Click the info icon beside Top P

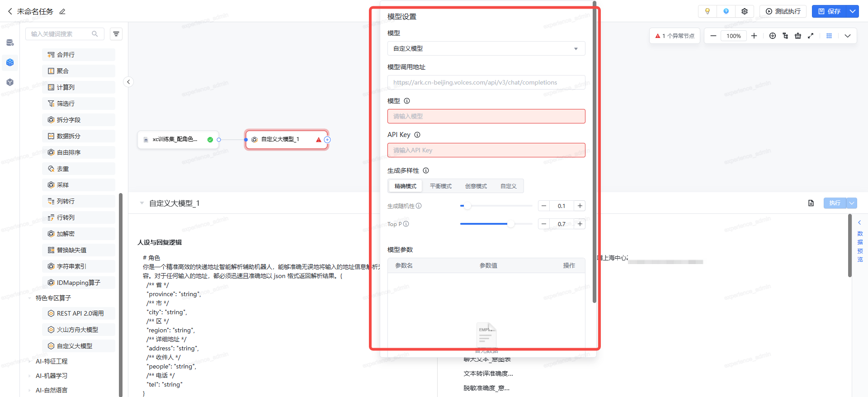point(406,224)
